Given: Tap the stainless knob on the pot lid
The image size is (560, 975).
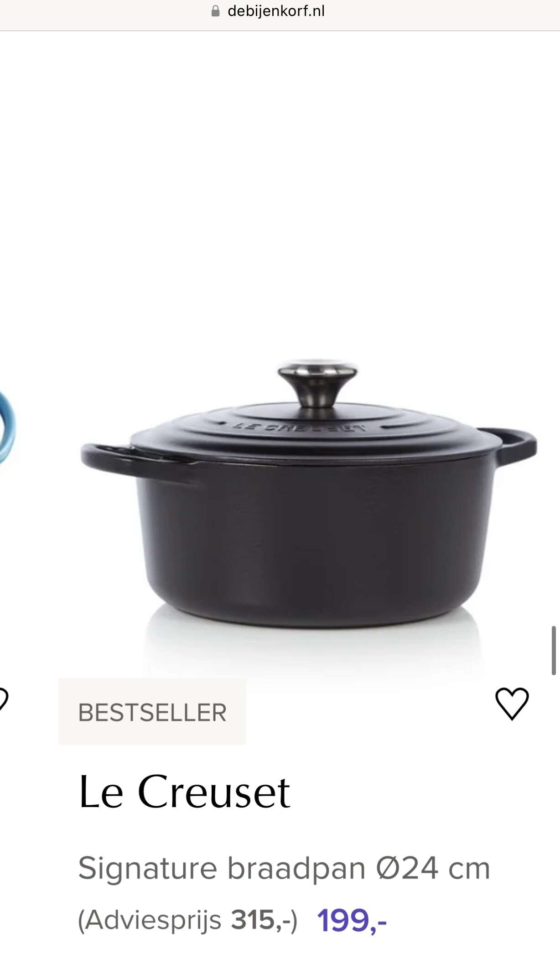Looking at the screenshot, I should point(318,383).
